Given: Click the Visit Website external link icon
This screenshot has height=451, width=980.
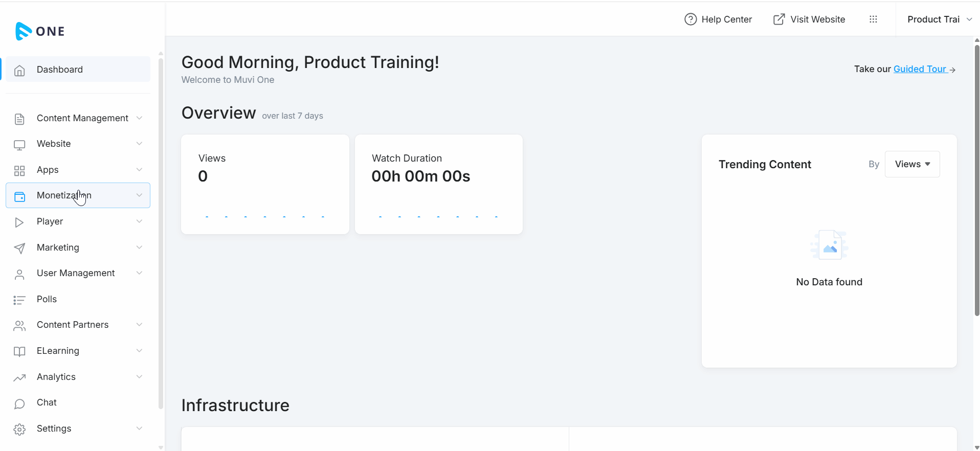Looking at the screenshot, I should point(778,19).
